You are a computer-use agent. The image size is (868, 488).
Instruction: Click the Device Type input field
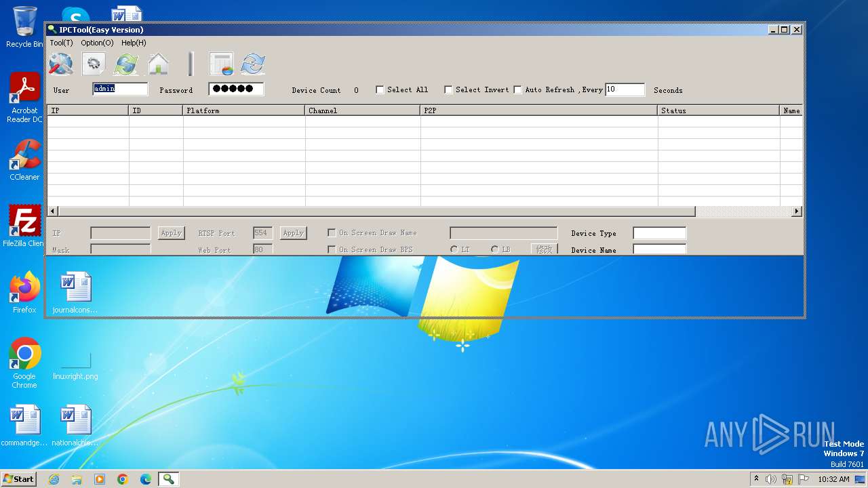[659, 232]
